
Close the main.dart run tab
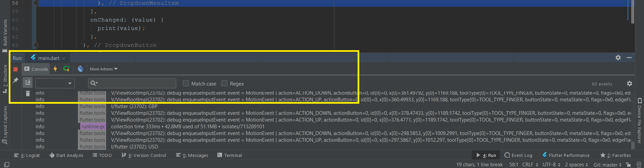tap(63, 58)
